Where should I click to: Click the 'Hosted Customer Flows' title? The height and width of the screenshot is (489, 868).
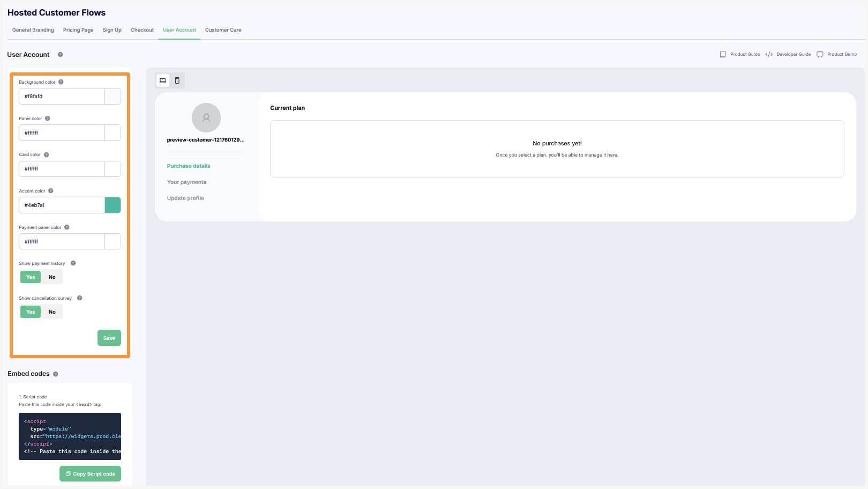[56, 13]
